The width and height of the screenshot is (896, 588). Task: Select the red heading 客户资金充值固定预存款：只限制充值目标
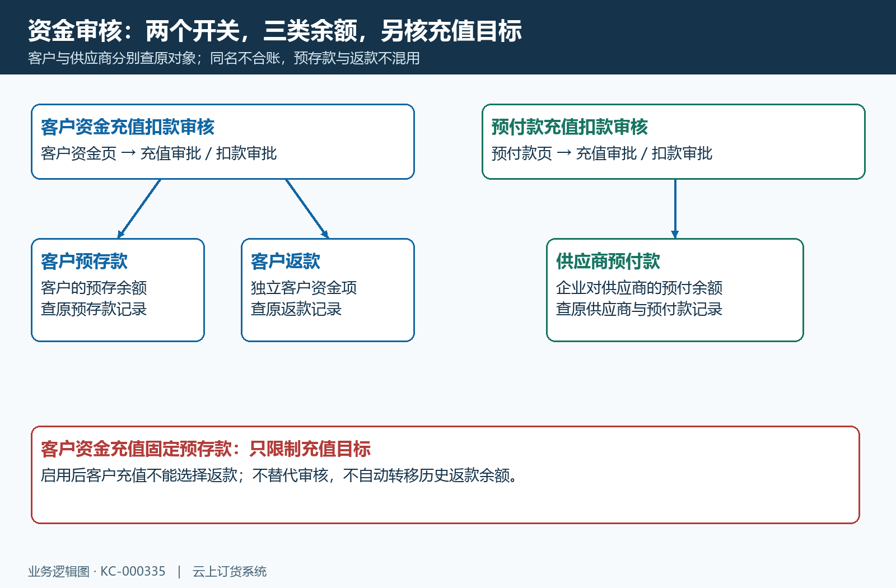[206, 449]
